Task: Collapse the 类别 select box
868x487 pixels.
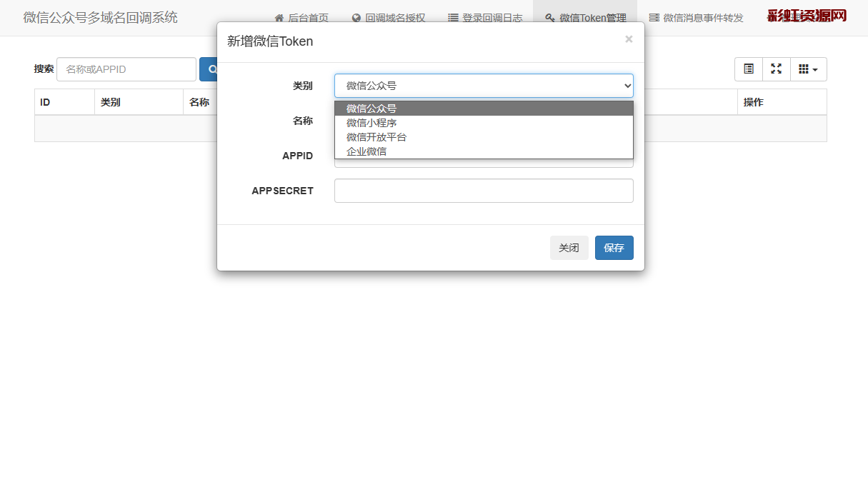Action: (x=484, y=86)
